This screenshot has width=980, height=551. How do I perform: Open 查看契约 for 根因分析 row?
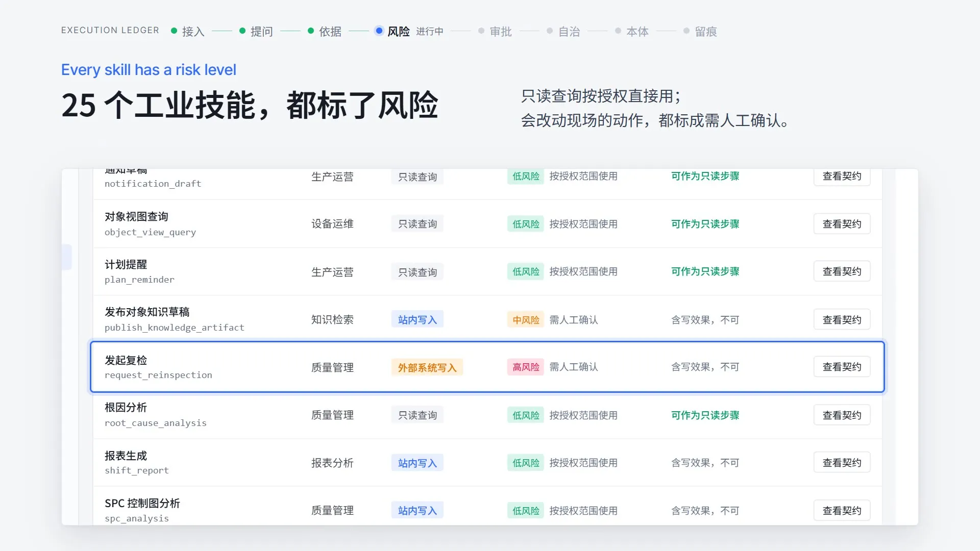coord(842,415)
